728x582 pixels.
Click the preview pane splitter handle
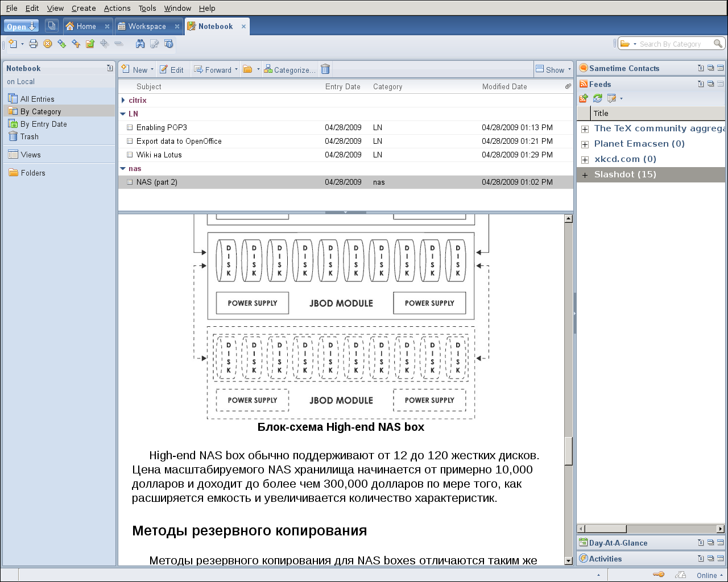point(345,212)
